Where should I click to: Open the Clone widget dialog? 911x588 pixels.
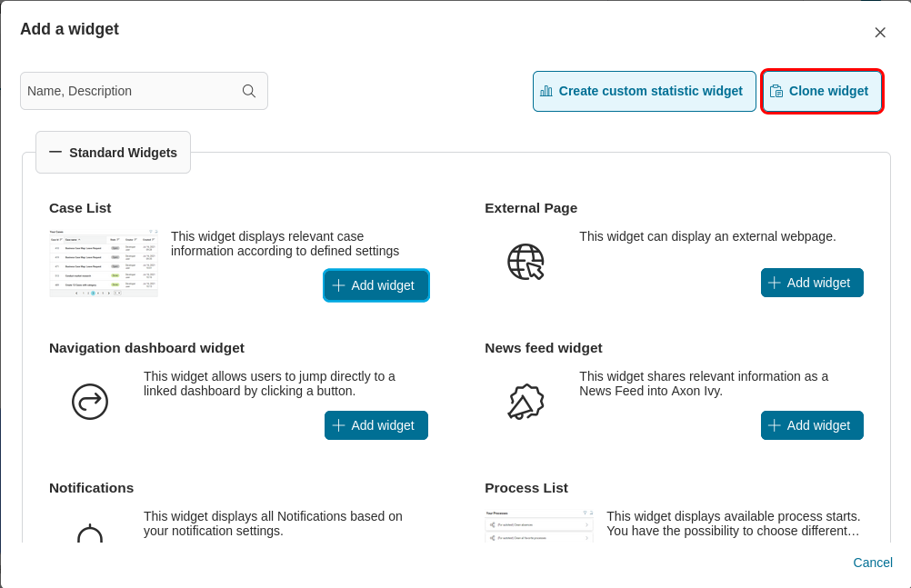click(822, 91)
